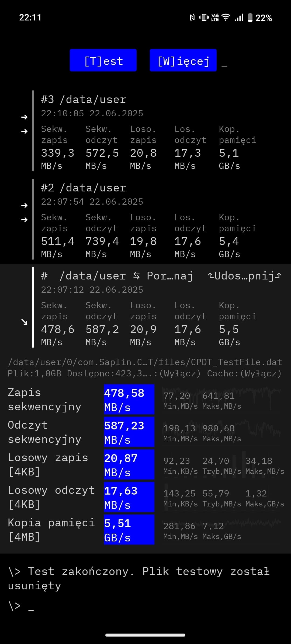Expand result #3 /data/user header
The height and width of the screenshot is (644, 291).
click(84, 100)
